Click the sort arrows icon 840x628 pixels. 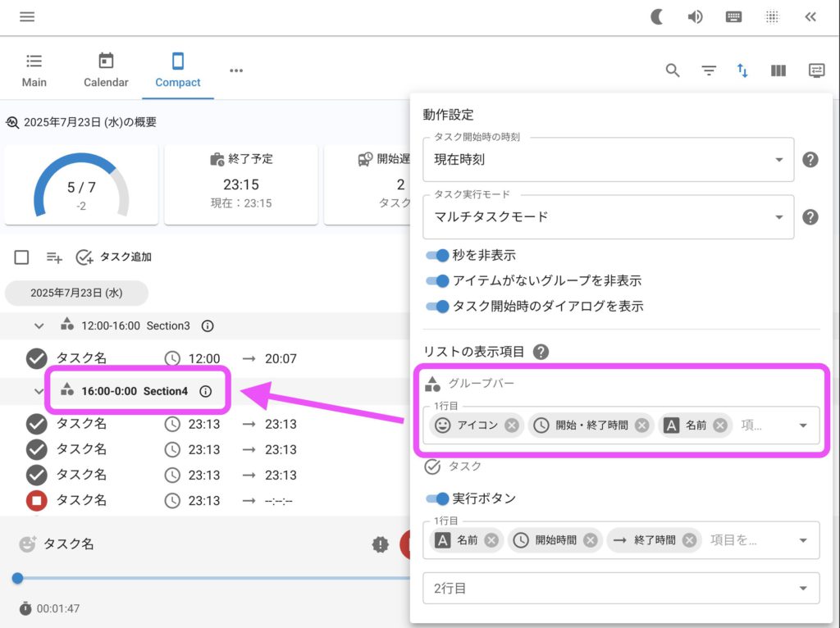pyautogui.click(x=742, y=71)
